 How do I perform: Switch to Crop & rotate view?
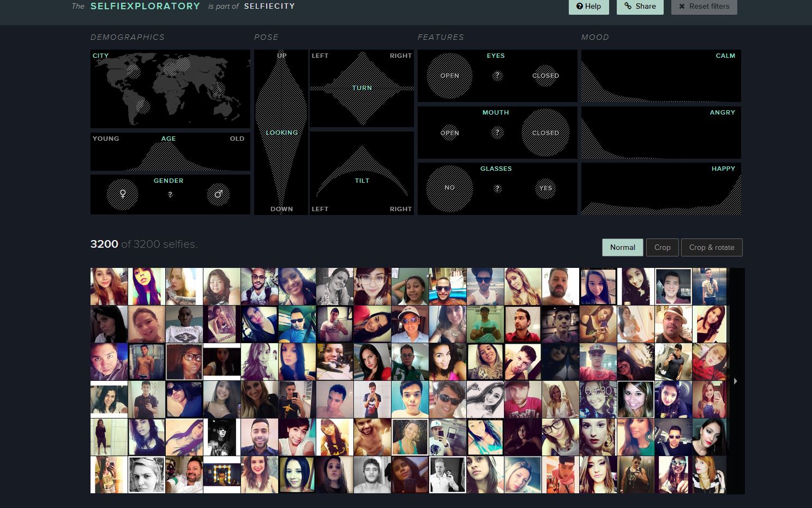[711, 247]
